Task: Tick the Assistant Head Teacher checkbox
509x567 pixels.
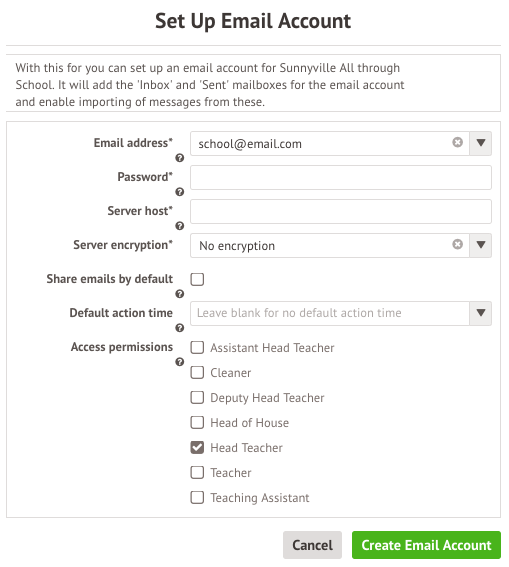Action: [197, 348]
